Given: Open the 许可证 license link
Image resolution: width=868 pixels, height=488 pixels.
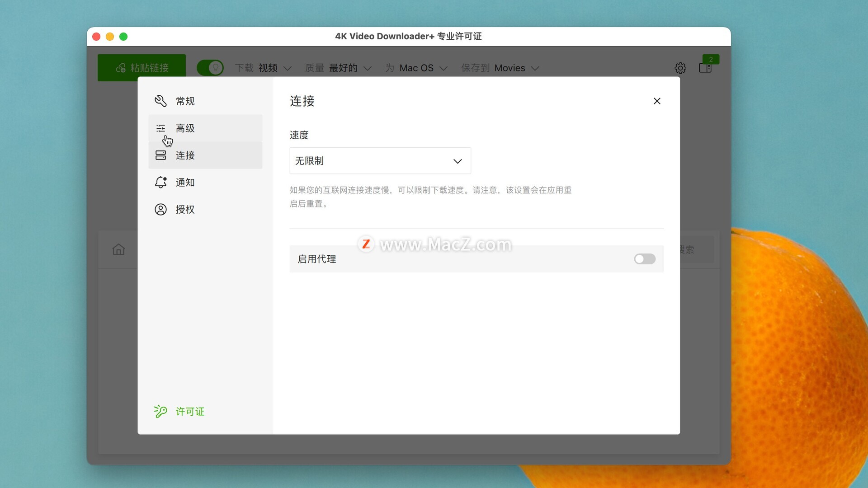Looking at the screenshot, I should [x=190, y=412].
